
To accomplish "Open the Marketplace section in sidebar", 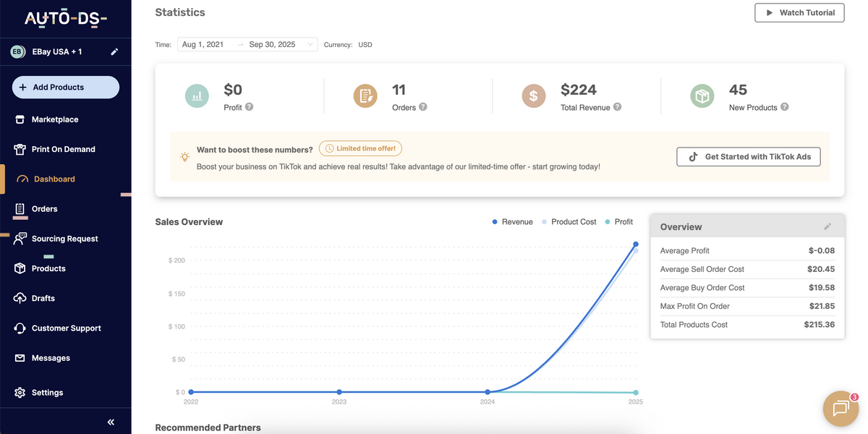I will coord(54,119).
